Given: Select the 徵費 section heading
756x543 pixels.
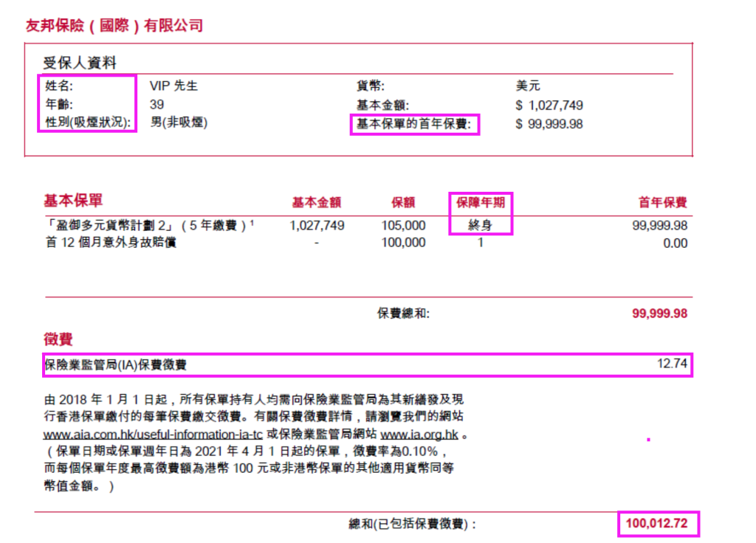Looking at the screenshot, I should [x=58, y=339].
